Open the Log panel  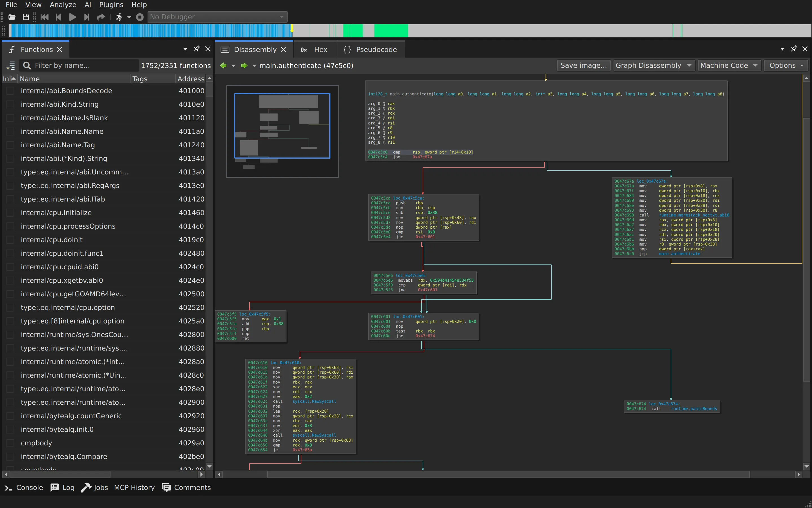click(x=62, y=488)
